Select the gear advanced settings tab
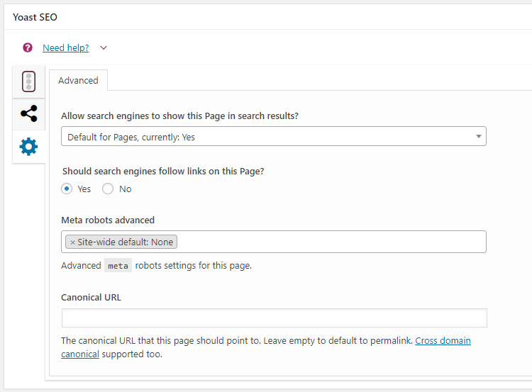The height and width of the screenshot is (392, 532). pos(29,147)
